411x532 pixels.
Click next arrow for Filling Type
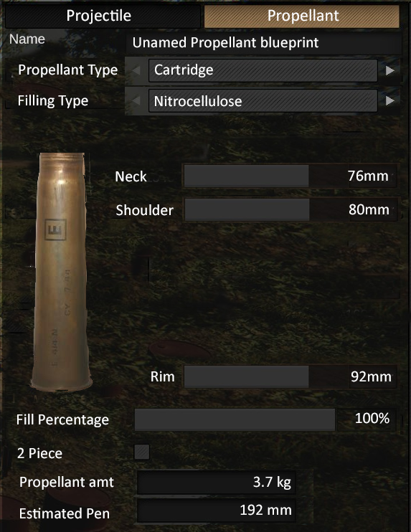point(389,101)
